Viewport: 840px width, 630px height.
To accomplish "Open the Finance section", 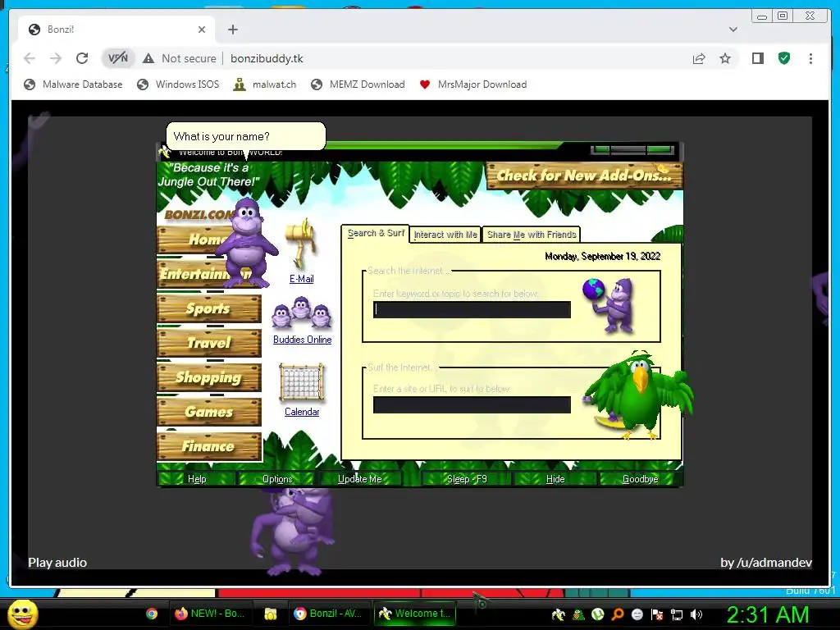I will [x=209, y=446].
